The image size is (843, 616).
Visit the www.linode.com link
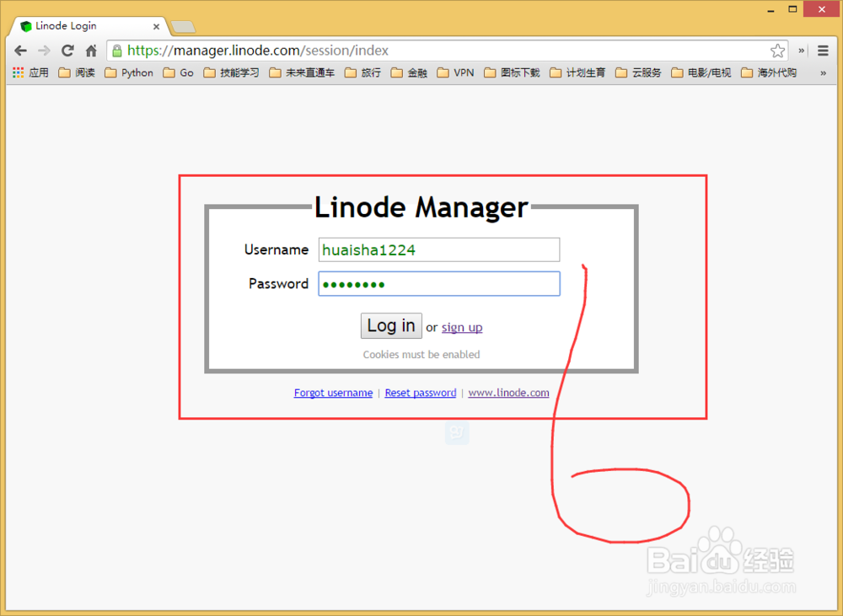(508, 393)
